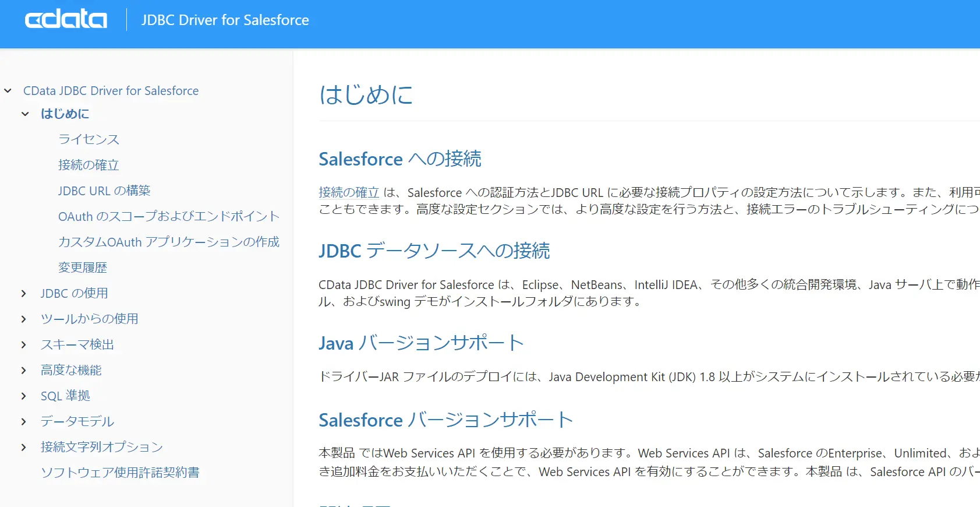980x507 pixels.
Task: Collapse the CData JDBC Driver for Salesforce tree
Action: click(x=8, y=91)
